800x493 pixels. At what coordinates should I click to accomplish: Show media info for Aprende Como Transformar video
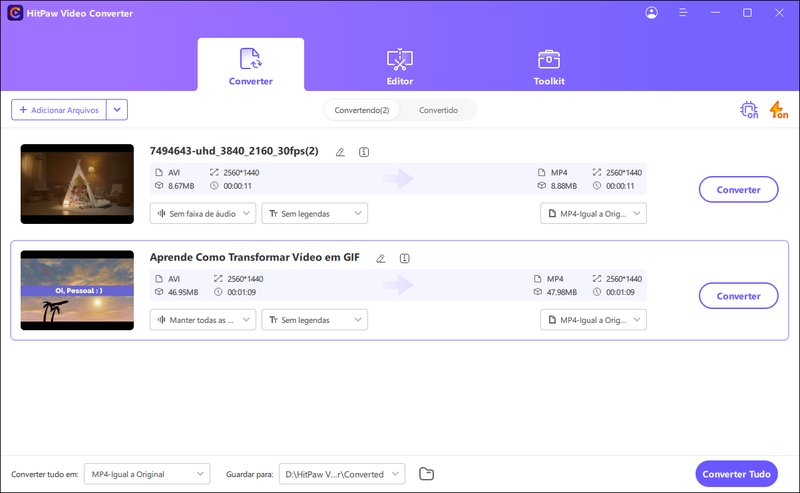(x=404, y=258)
